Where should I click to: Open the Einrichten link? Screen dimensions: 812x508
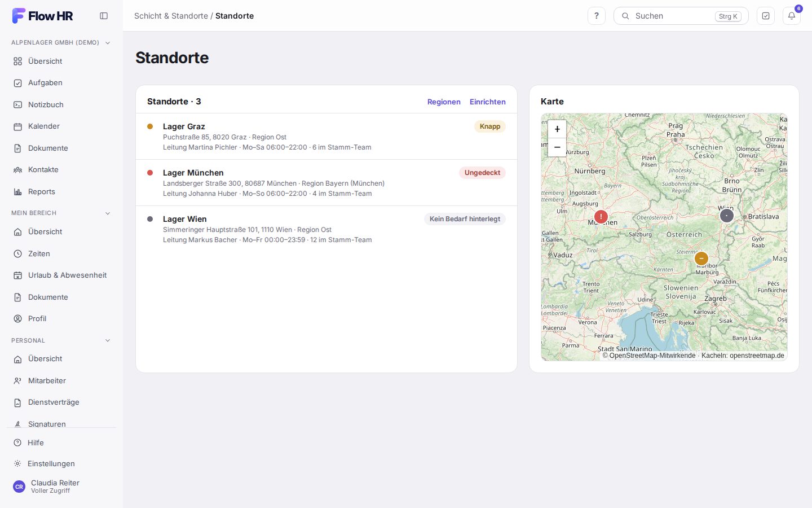coord(488,102)
